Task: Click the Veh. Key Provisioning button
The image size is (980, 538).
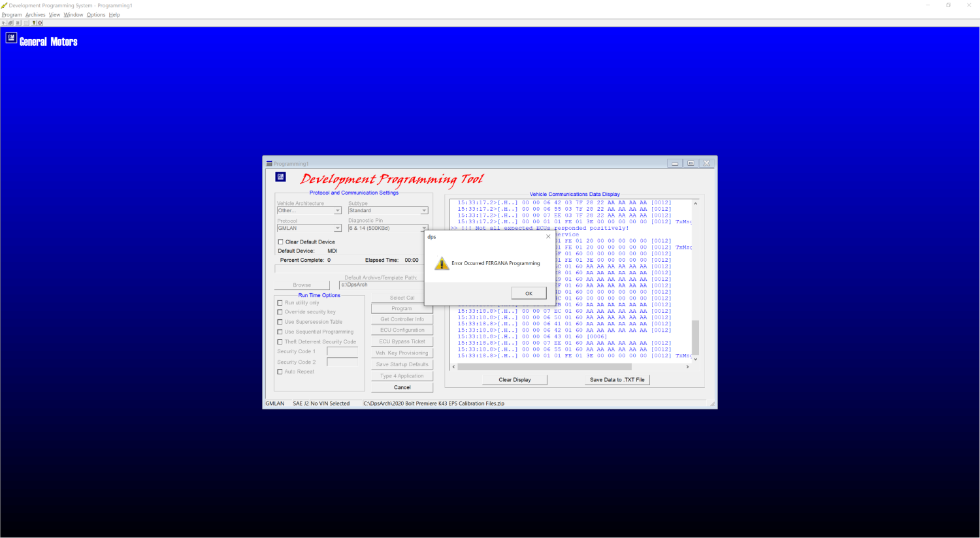Action: pos(402,353)
